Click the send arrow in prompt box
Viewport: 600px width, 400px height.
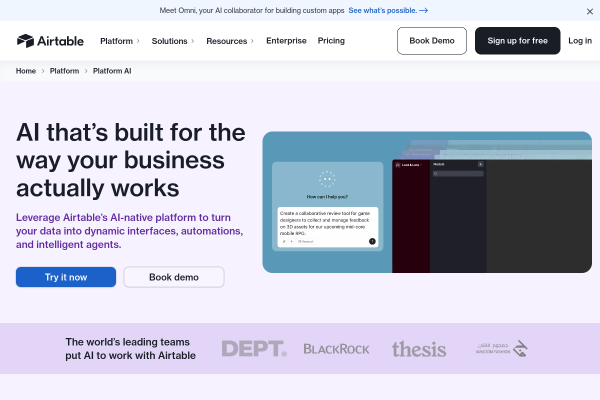[x=372, y=241]
